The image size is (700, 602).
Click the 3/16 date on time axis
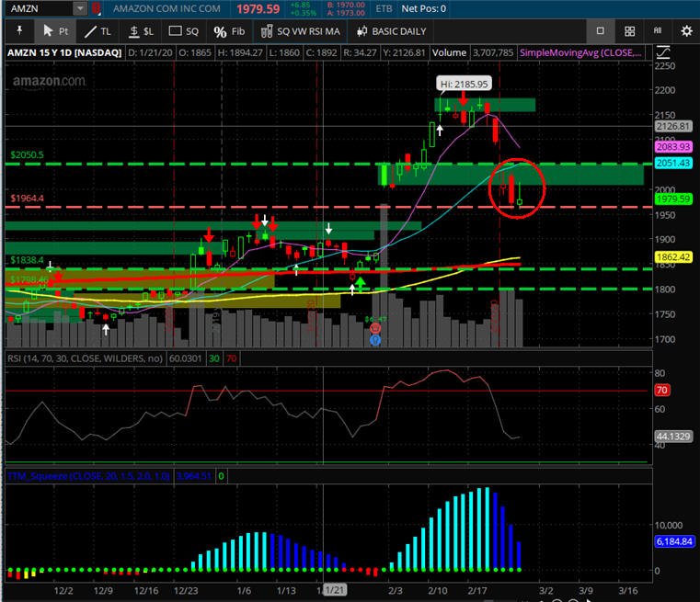click(x=628, y=590)
